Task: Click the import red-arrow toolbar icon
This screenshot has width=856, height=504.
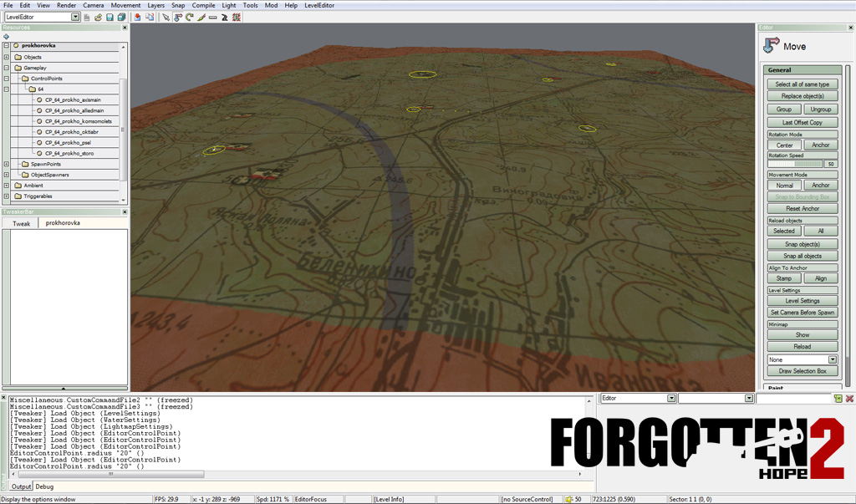Action: pos(138,18)
